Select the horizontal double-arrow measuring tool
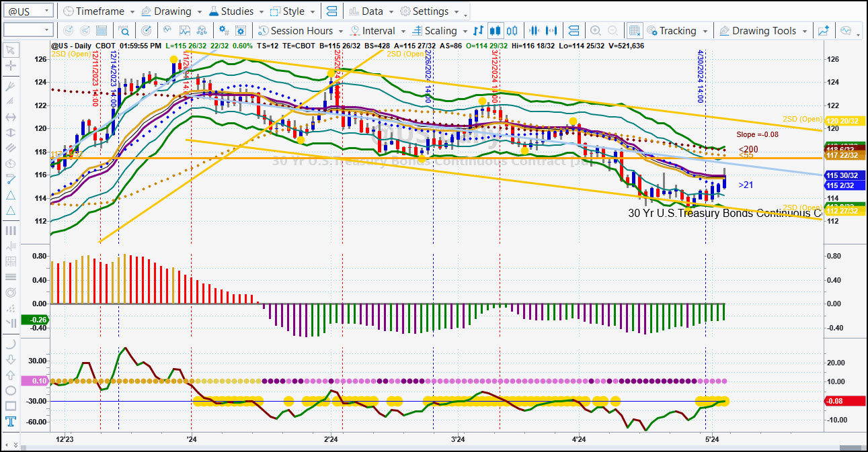Screen dimensions: 868x452 click(x=11, y=116)
